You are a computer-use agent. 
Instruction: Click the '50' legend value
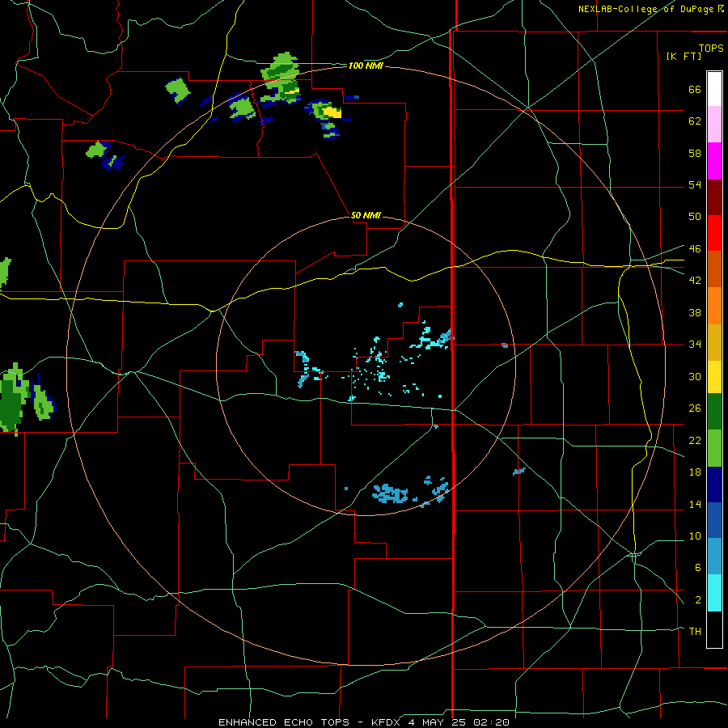click(695, 216)
